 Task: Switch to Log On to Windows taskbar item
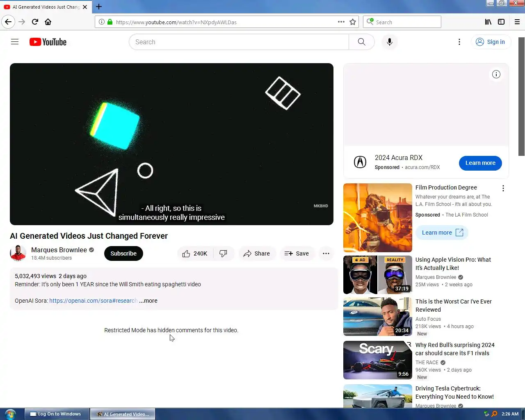57,414
